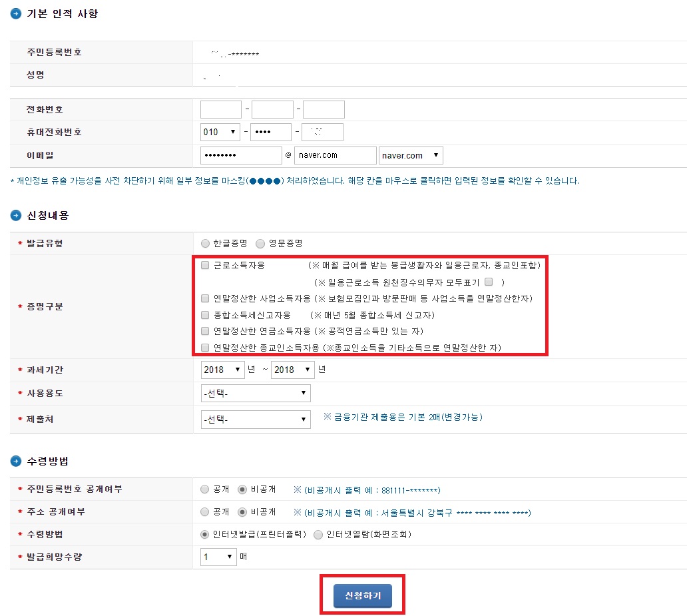The height and width of the screenshot is (616, 687).
Task: Enable the 종합소득세신고자용 checkbox
Action: tap(204, 315)
